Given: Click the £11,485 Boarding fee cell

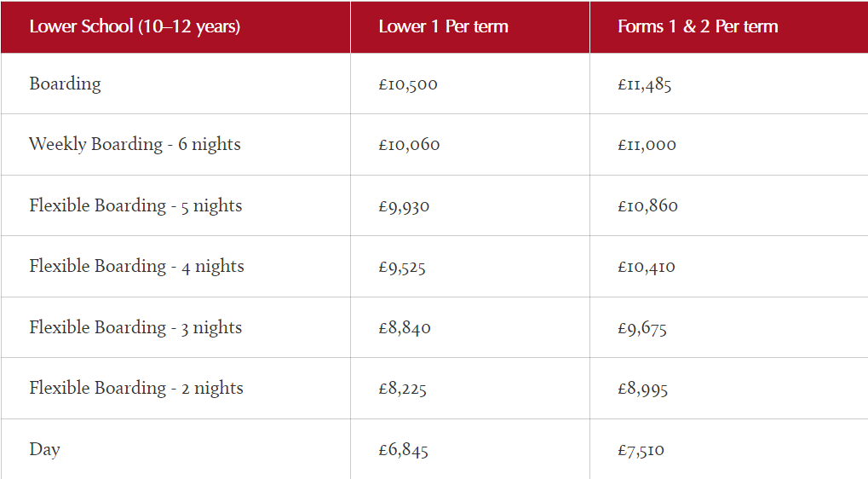Looking at the screenshot, I should pos(644,84).
